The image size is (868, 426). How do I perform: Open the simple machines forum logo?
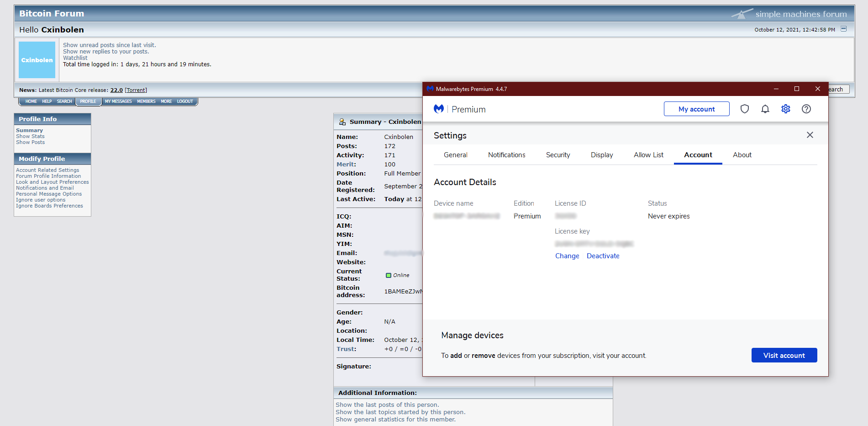click(789, 14)
